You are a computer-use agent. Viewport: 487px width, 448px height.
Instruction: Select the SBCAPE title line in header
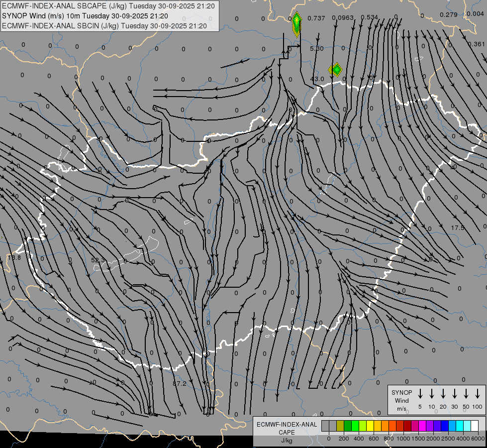pyautogui.click(x=108, y=6)
